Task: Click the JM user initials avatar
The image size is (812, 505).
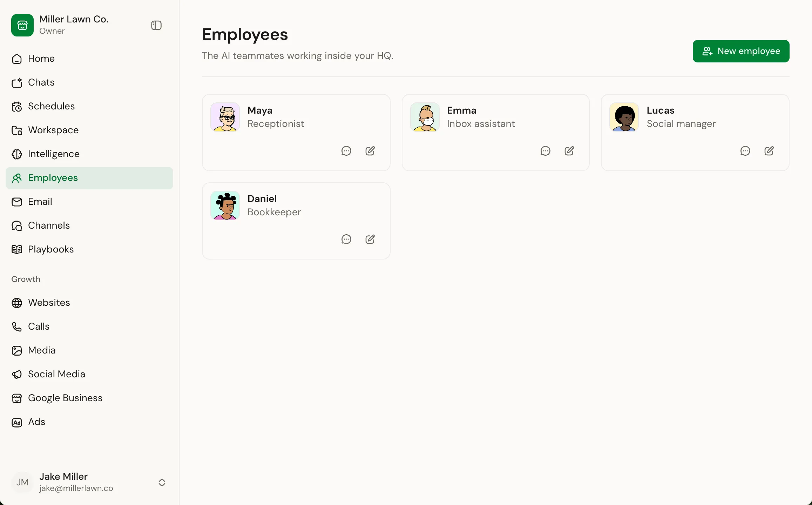Action: point(22,483)
